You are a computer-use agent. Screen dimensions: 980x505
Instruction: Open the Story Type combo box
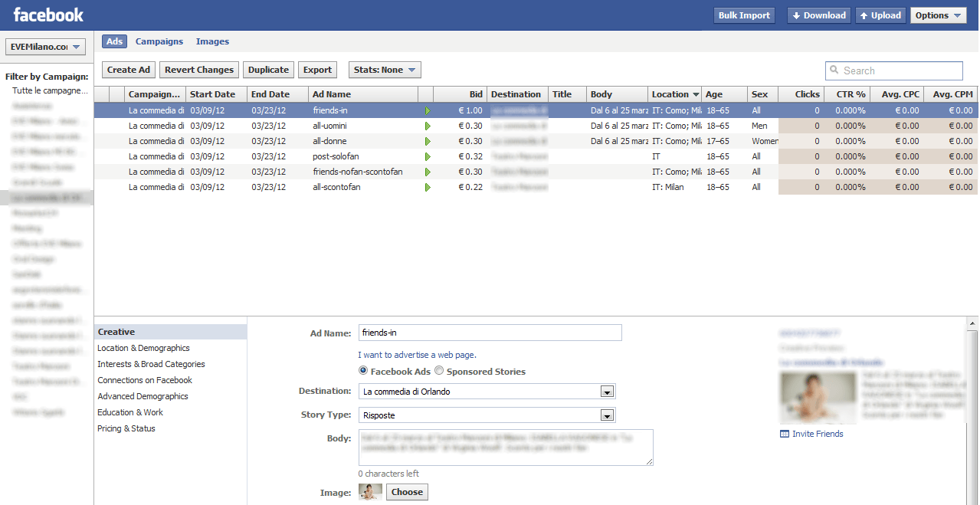point(487,415)
